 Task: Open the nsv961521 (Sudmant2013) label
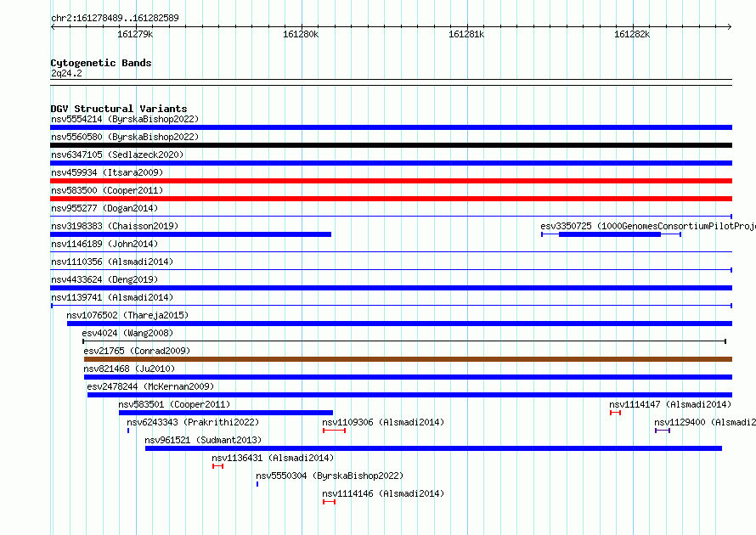click(x=203, y=440)
